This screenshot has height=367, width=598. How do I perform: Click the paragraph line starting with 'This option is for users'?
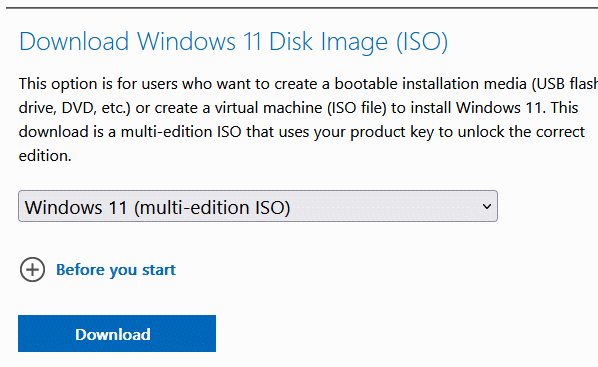pyautogui.click(x=308, y=84)
